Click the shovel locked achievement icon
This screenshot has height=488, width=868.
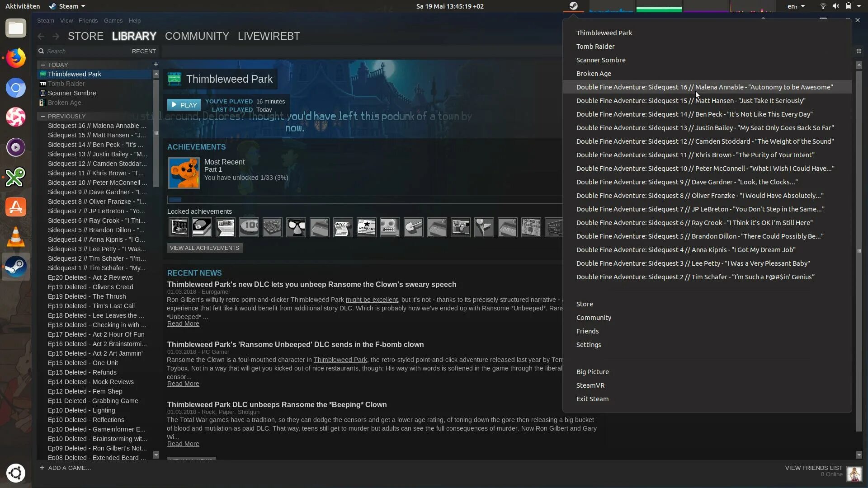point(413,227)
